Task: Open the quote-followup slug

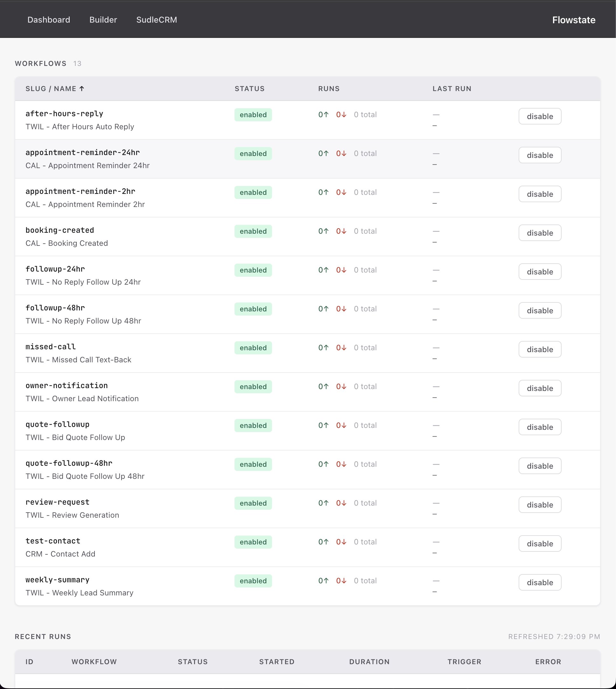Action: [58, 424]
